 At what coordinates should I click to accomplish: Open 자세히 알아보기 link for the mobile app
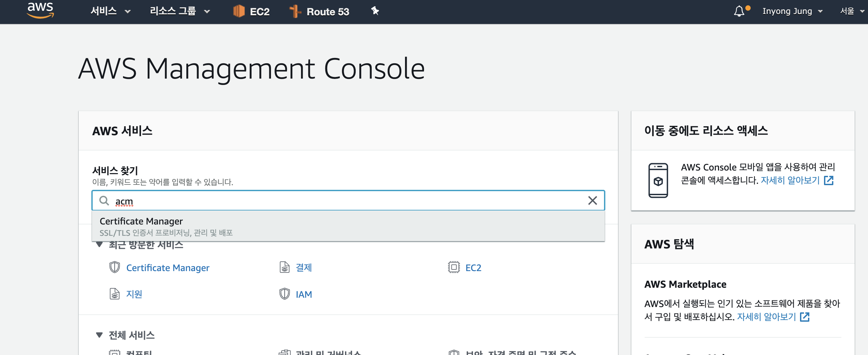tap(790, 181)
